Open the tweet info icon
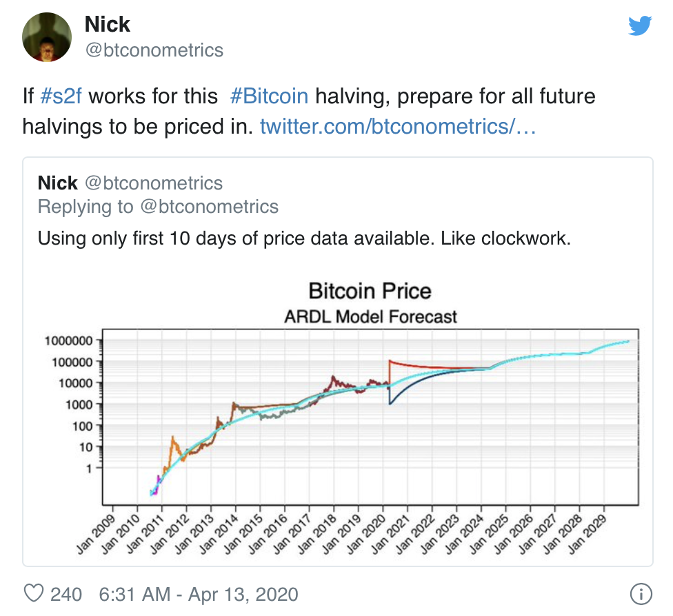This screenshot has width=673, height=616. 641,594
